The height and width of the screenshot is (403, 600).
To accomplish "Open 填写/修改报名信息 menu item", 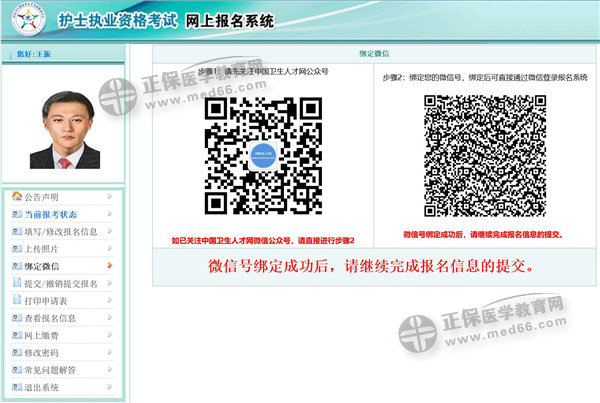I will tap(60, 232).
